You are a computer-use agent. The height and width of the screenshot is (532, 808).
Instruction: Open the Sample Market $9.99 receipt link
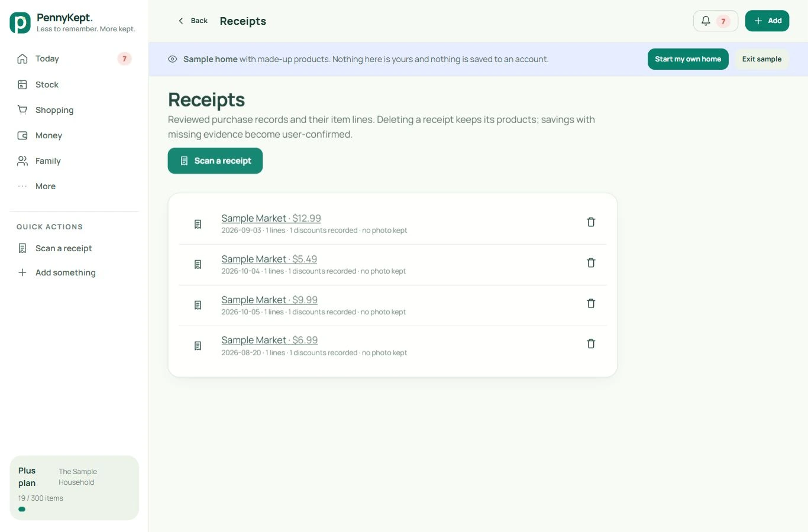270,300
